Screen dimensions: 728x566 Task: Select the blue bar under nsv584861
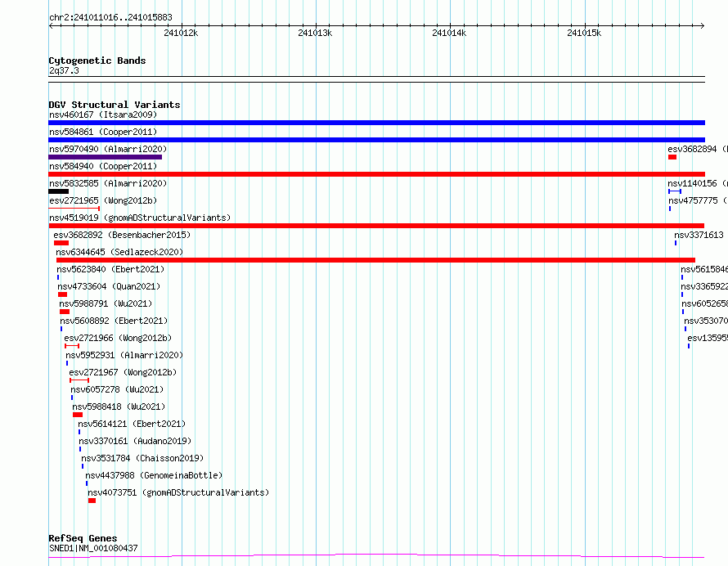[376, 140]
